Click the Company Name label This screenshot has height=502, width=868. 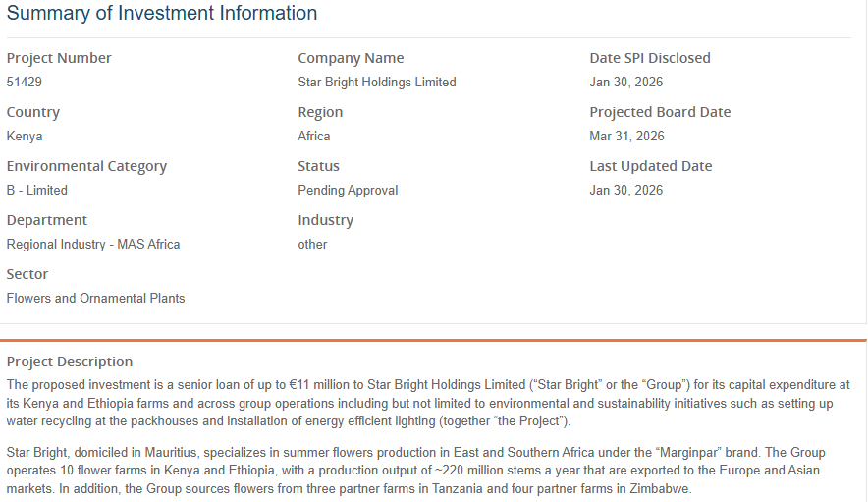[x=351, y=58]
